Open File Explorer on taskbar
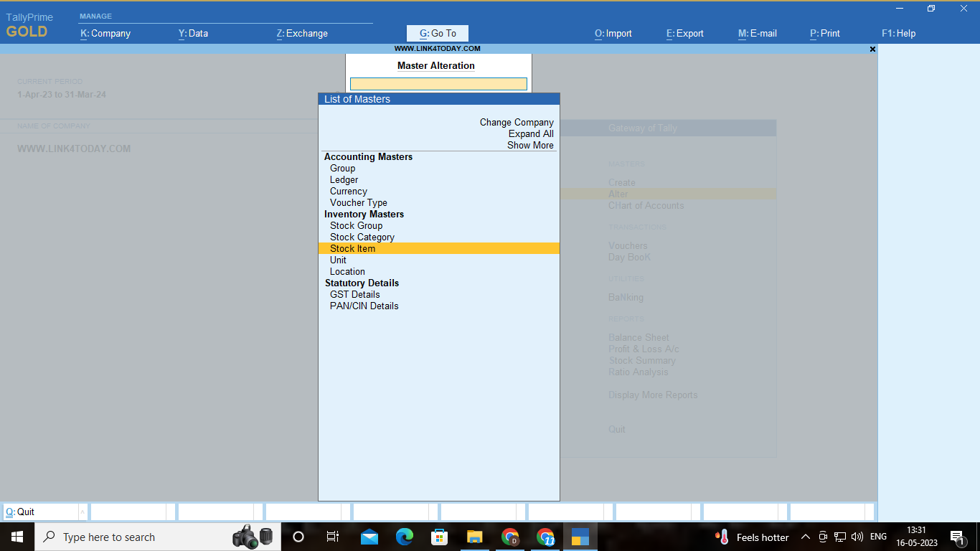This screenshot has width=980, height=551. tap(474, 537)
